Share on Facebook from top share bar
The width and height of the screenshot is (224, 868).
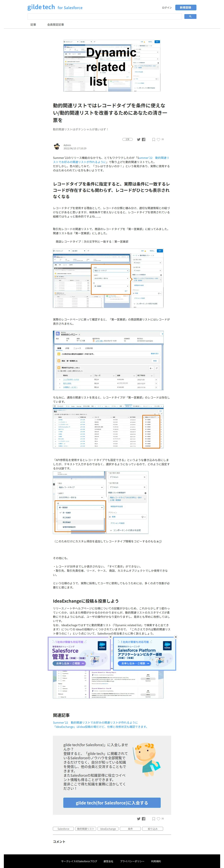144,139
